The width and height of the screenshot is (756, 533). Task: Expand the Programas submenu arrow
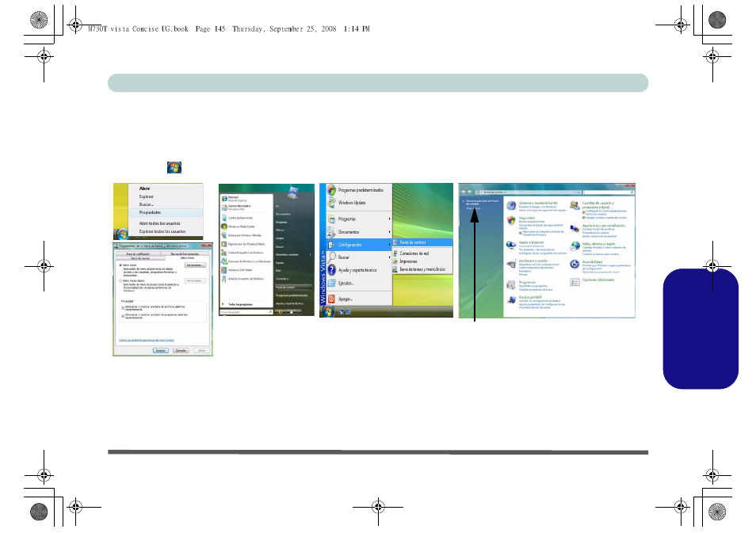point(389,219)
